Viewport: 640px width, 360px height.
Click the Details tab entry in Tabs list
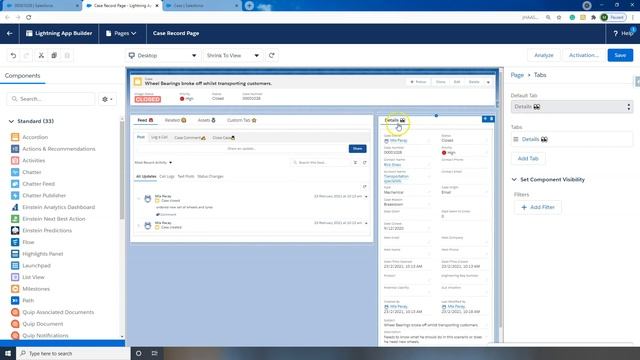[x=571, y=139]
